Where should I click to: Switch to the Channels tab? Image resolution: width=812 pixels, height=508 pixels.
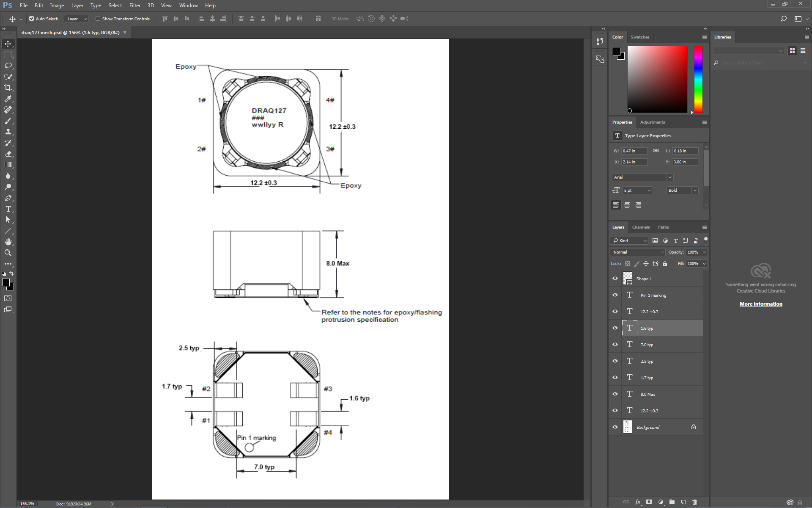[641, 227]
